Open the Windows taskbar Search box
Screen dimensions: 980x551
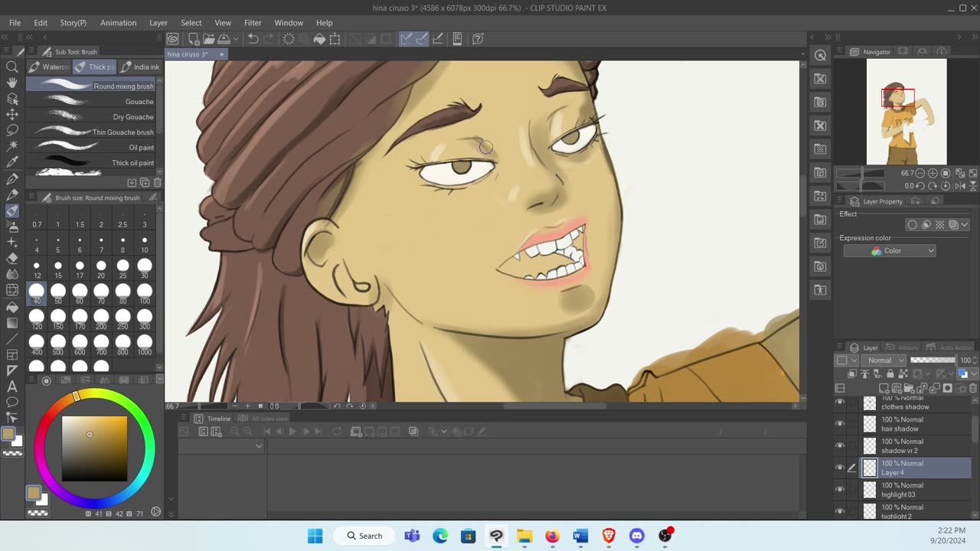click(364, 536)
